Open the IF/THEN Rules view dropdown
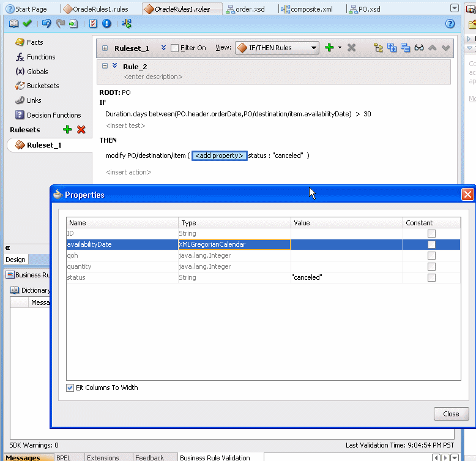Viewport: 476px width, 461px height. pyautogui.click(x=277, y=48)
